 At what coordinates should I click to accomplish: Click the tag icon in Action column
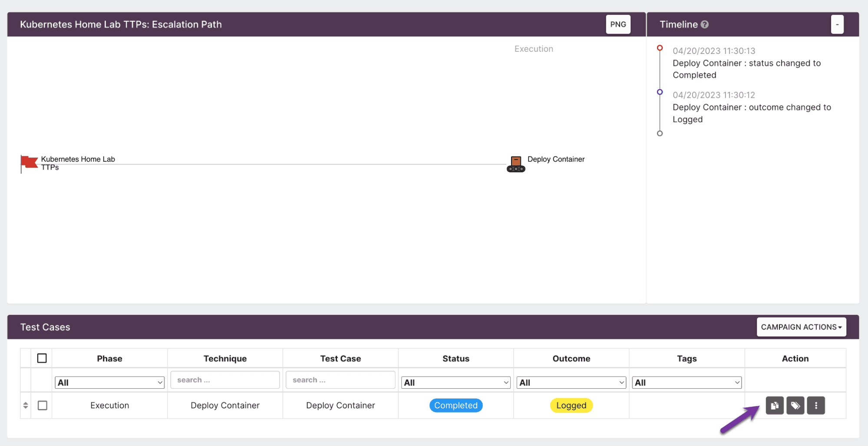(795, 406)
